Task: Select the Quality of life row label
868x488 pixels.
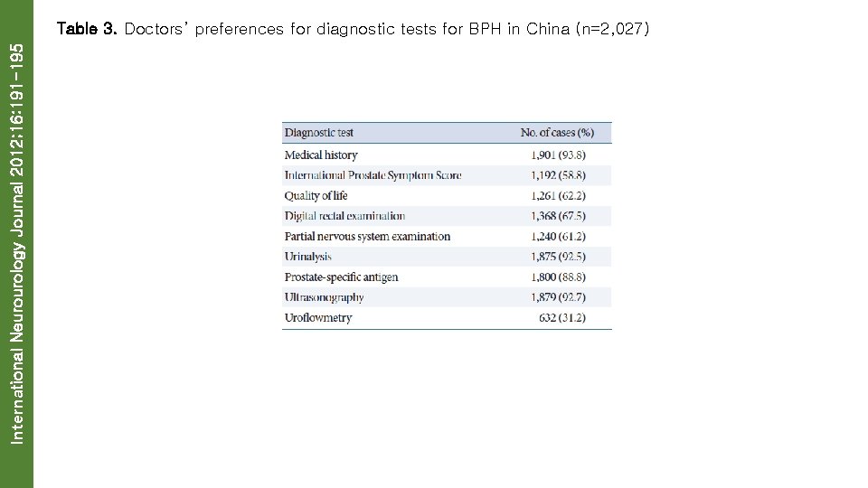Action: pyautogui.click(x=316, y=195)
